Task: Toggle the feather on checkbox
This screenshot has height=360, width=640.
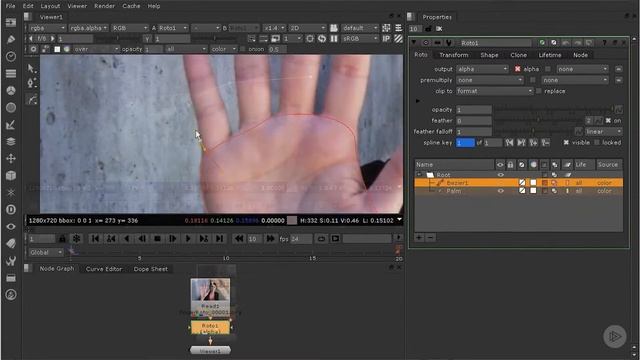Action: (x=608, y=120)
